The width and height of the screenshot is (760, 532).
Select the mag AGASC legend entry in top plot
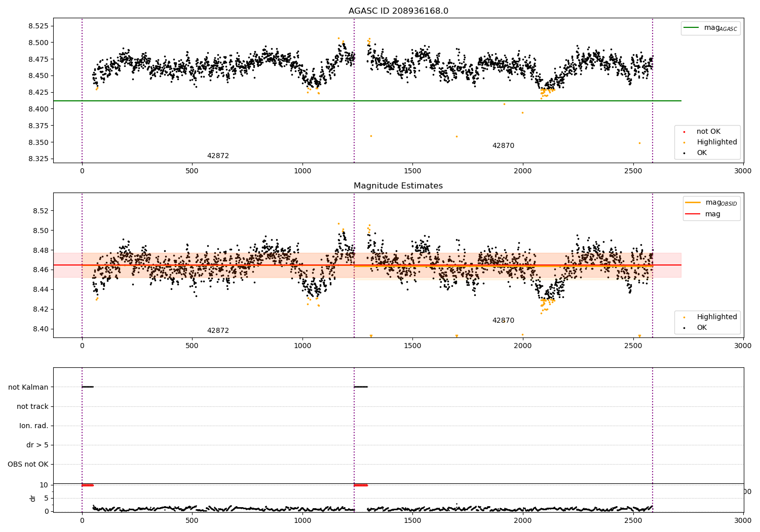(711, 28)
